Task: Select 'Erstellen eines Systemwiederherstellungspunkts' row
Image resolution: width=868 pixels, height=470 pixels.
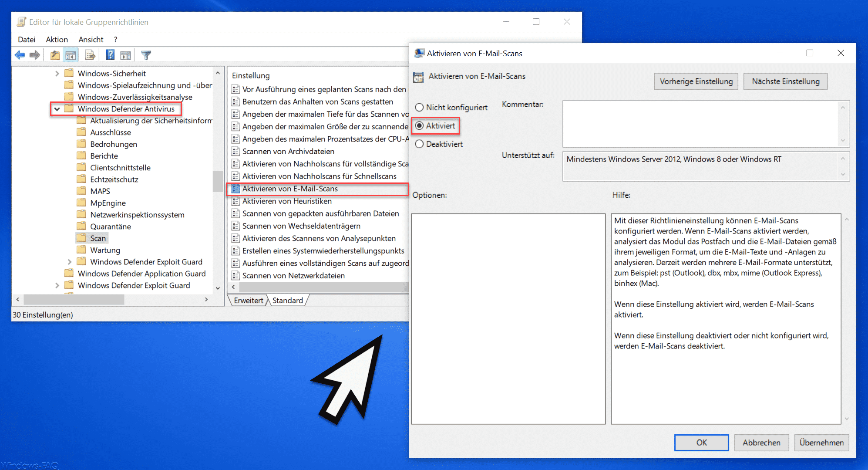Action: pos(323,250)
